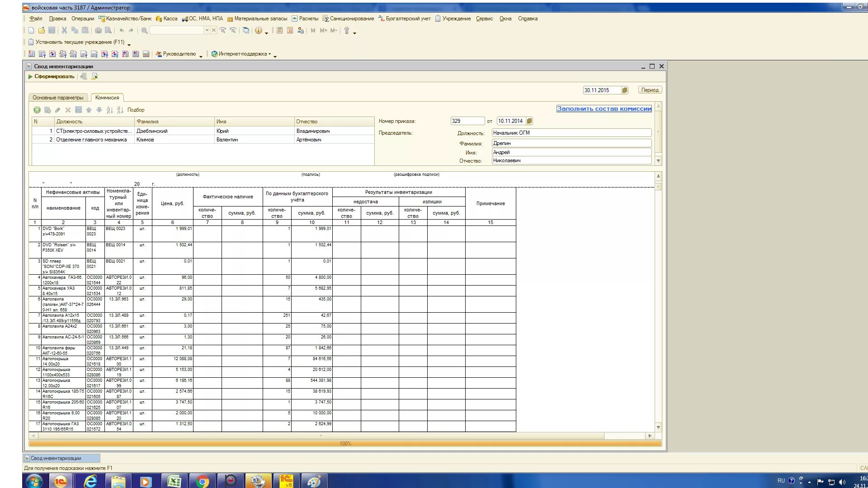Sort commission list ascending (A-Z icon)
This screenshot has height=488, width=868.
pyautogui.click(x=110, y=110)
